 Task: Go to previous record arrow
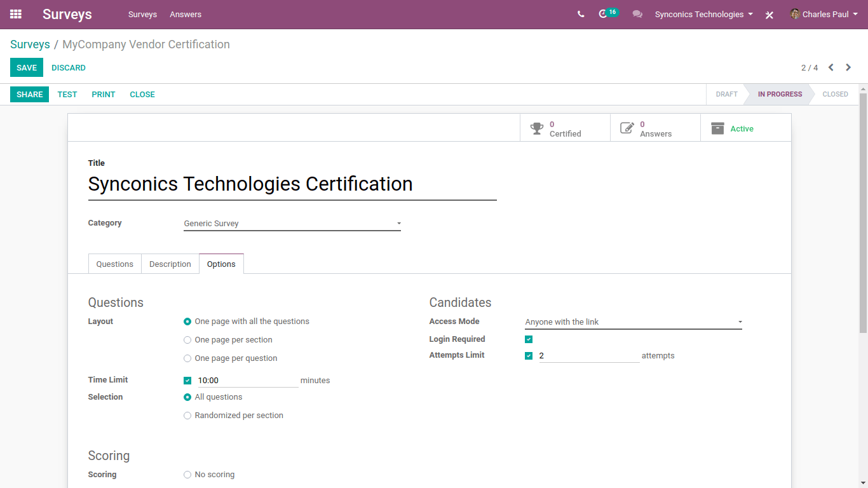pyautogui.click(x=831, y=67)
